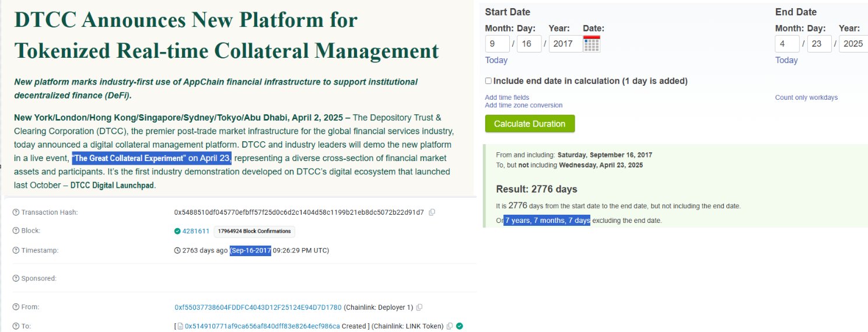This screenshot has width=868, height=332.
Task: Click Today under Start Date
Action: coord(496,60)
